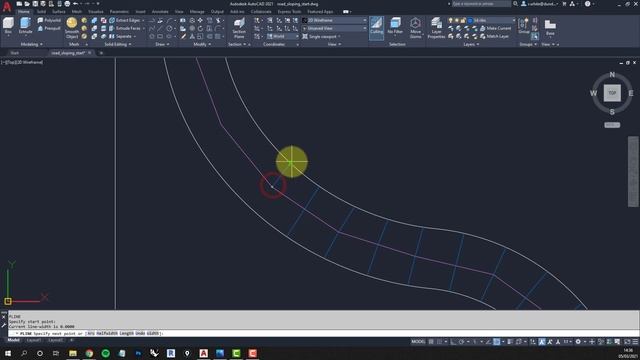
Task: Open the Section Plane tool
Action: coord(239,28)
